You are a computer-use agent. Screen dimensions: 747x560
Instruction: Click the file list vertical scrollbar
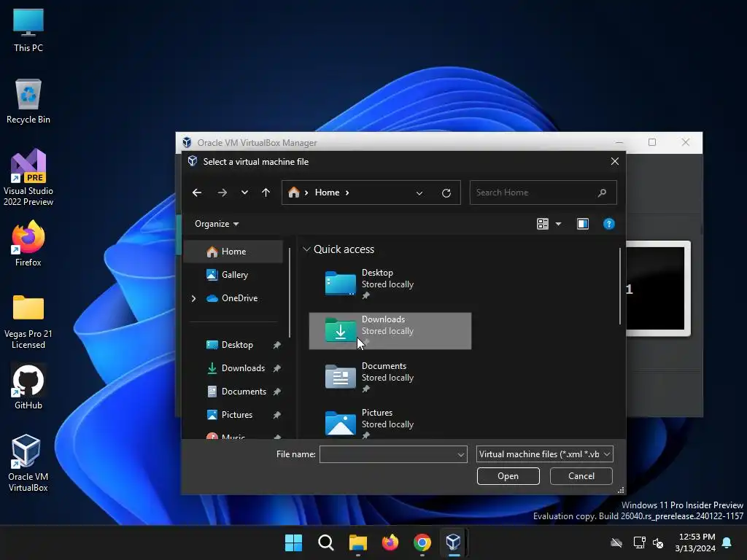[x=620, y=286]
